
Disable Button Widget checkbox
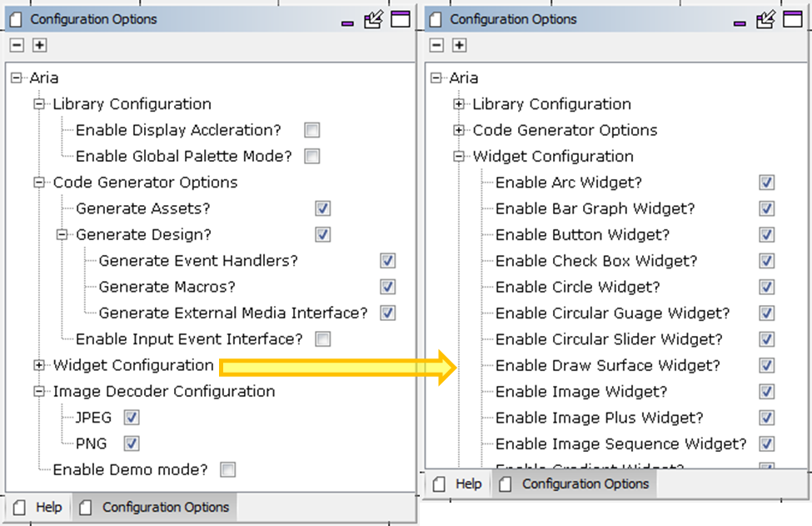click(x=767, y=235)
